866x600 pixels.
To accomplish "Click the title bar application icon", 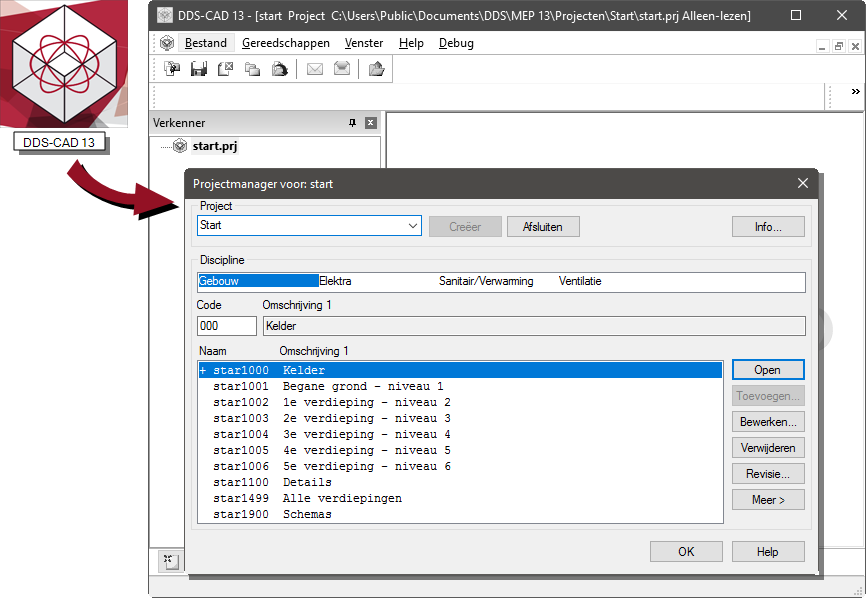I will [165, 15].
